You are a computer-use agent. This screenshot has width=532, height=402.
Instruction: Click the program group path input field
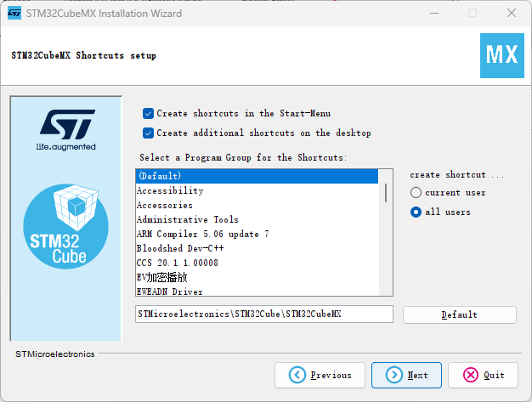coord(264,314)
